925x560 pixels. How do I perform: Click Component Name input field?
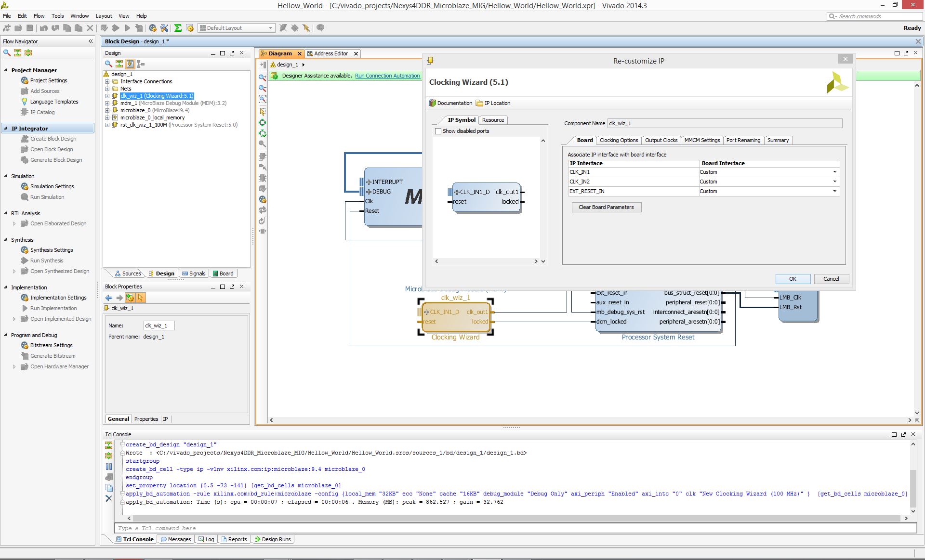point(725,123)
